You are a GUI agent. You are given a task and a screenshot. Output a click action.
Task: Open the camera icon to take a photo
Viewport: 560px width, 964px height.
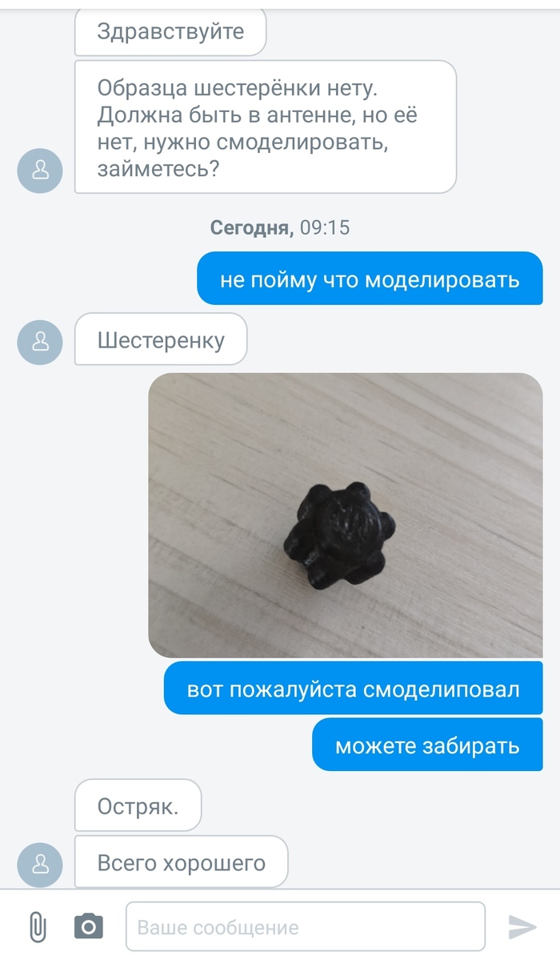pos(89,927)
